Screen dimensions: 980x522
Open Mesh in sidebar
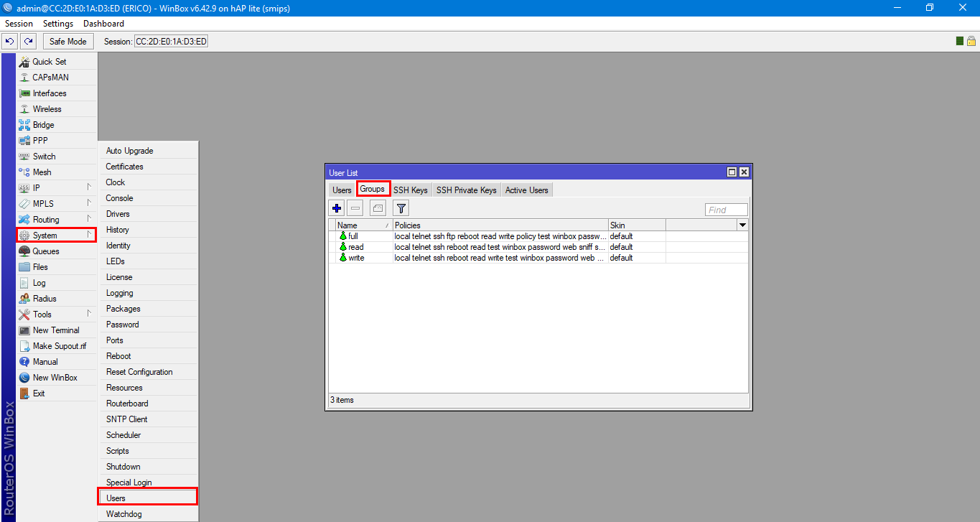(x=57, y=172)
